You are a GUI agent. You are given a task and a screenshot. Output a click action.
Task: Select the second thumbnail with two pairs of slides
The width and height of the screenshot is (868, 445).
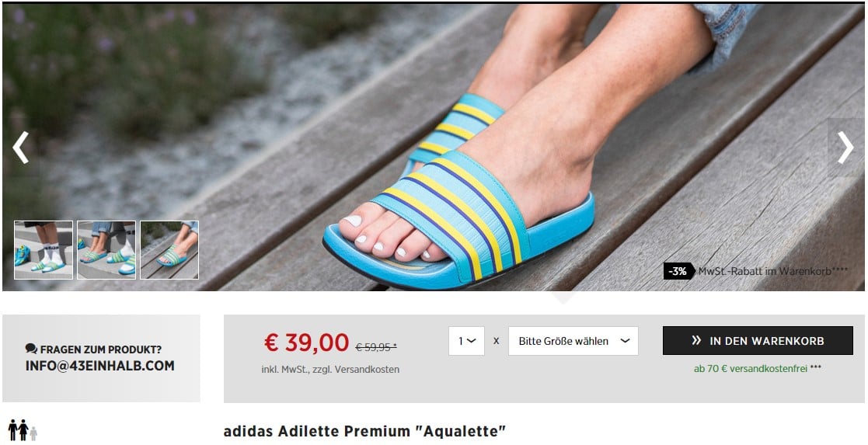[x=106, y=250]
